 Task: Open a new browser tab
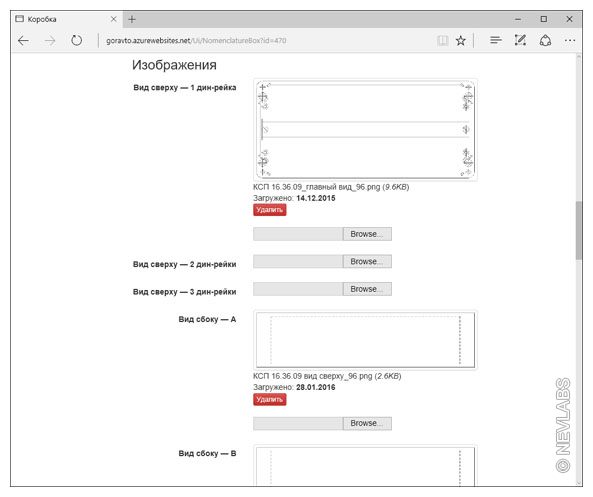click(132, 19)
